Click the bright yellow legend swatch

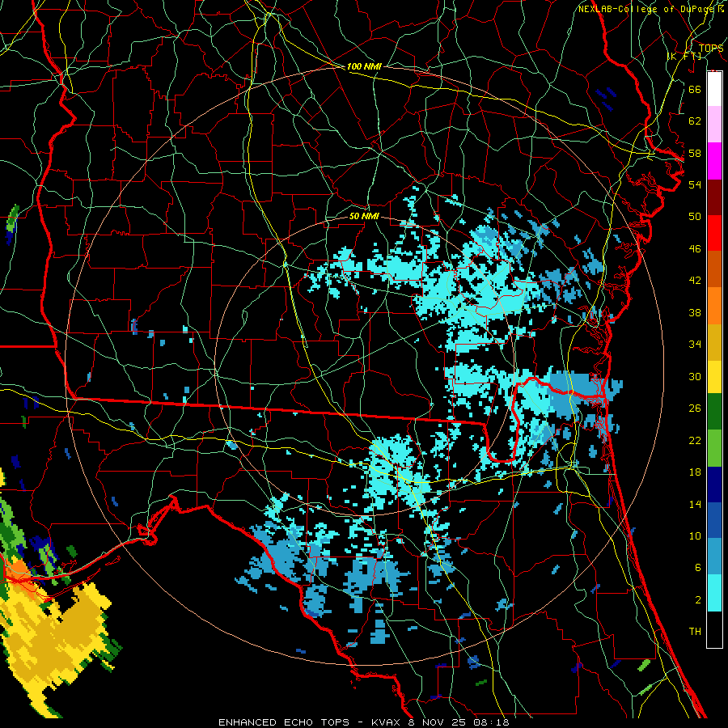714,376
